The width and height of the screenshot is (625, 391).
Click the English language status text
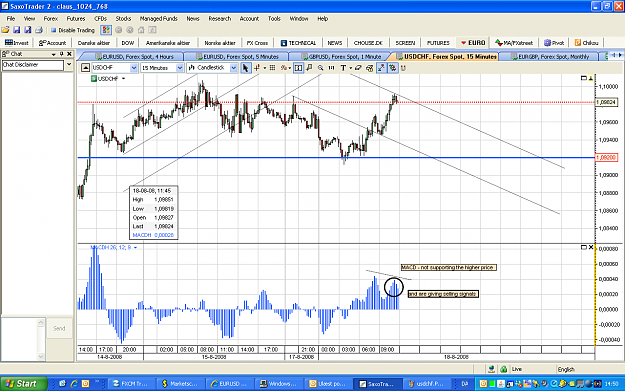tap(566, 369)
